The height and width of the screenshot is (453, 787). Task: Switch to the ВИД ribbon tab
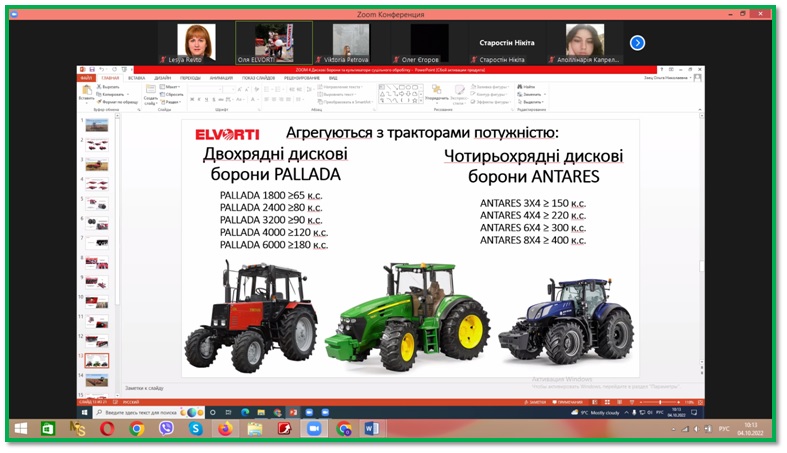[333, 78]
